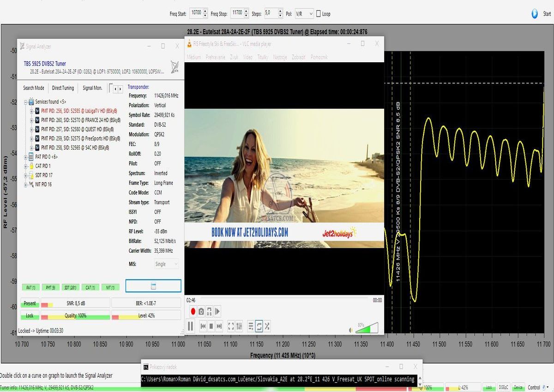Enable the Loop checkbox

point(319,14)
